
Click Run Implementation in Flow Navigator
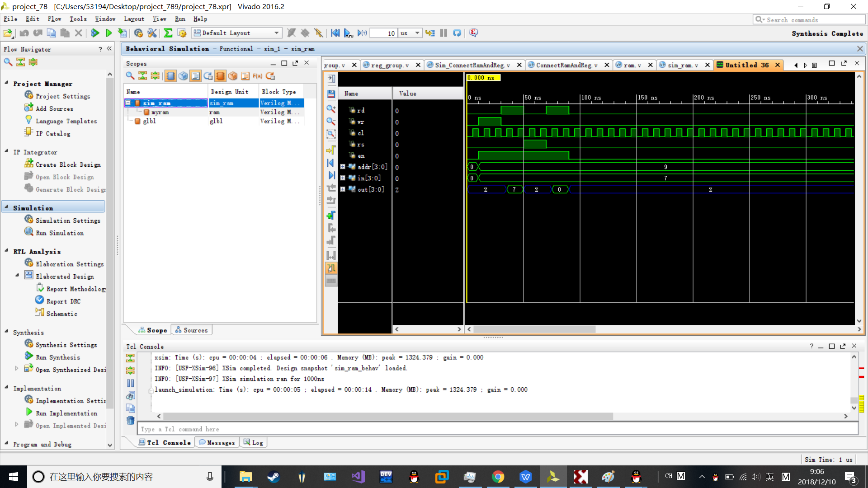pos(66,413)
